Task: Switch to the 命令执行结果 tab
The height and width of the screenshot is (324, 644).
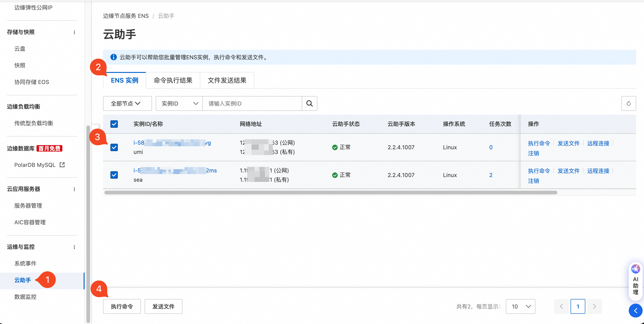Action: click(173, 80)
